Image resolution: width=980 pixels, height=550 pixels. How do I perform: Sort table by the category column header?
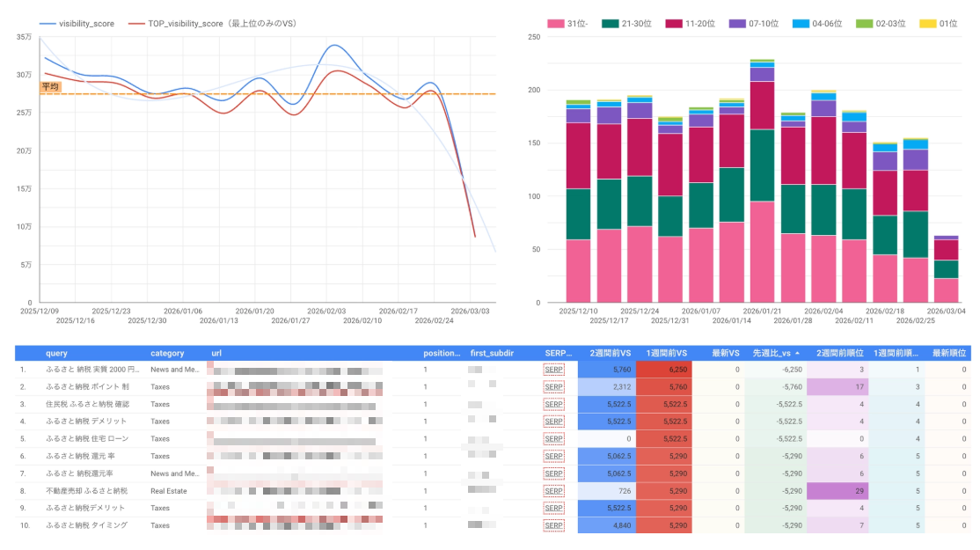point(167,353)
